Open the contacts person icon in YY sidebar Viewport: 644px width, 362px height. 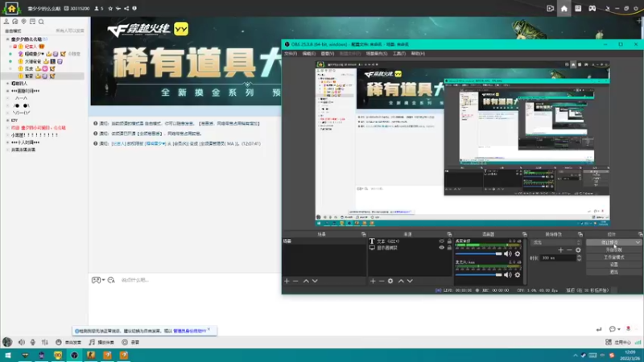pyautogui.click(x=6, y=22)
